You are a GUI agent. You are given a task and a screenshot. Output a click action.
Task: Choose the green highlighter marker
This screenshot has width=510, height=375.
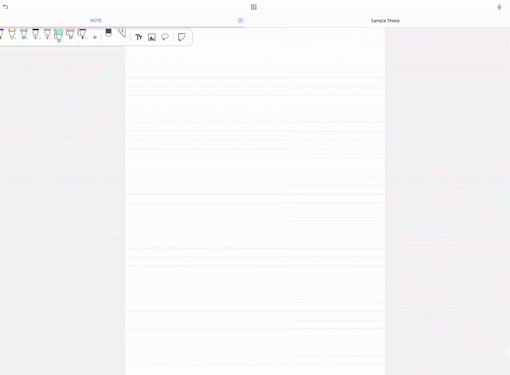58,35
